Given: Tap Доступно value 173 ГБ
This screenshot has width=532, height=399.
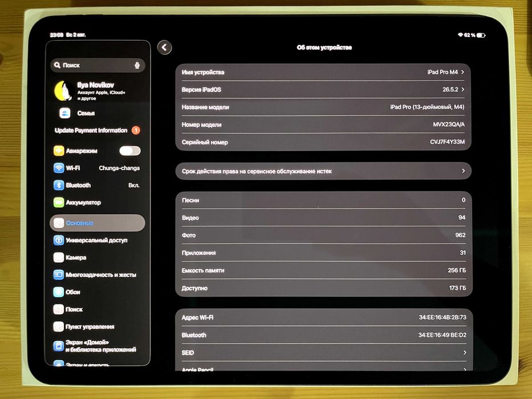Looking at the screenshot, I should coord(457,288).
